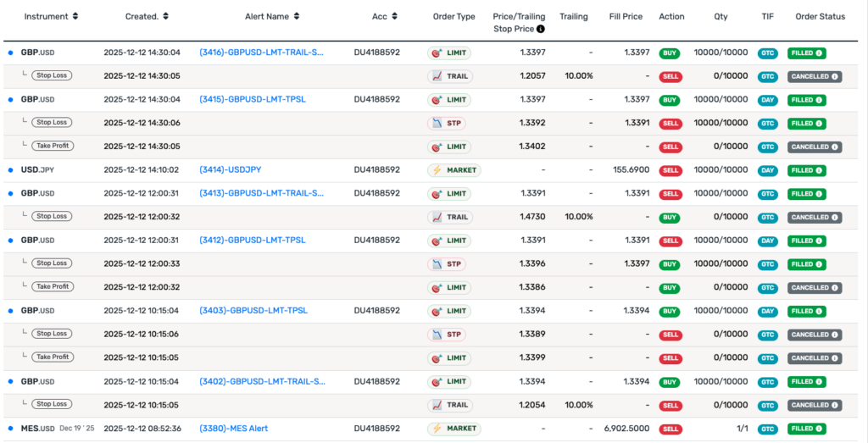Viewport: 868px width, 443px height.
Task: Click the info icon on the CANCELLED status for price 1.4730
Action: (x=834, y=218)
